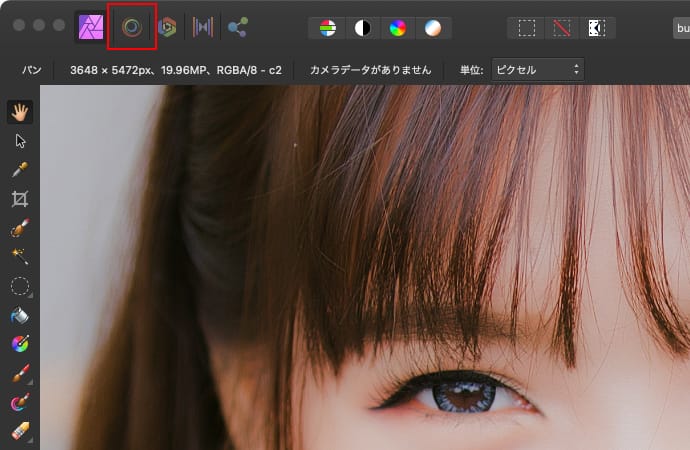Viewport: 690px width, 450px height.
Task: Open the 単位 units dropdown
Action: point(538,70)
